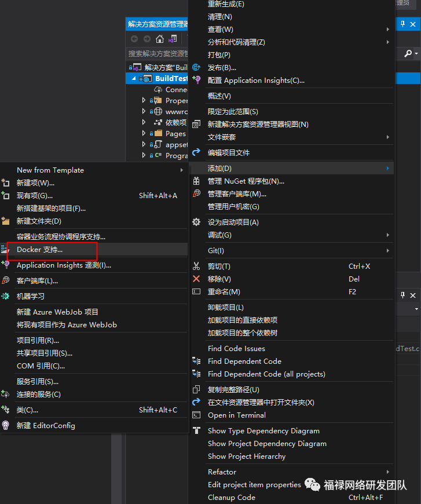This screenshot has height=504, width=421.
Task: Choose Show Project Hierarchy menu item
Action: [291, 456]
